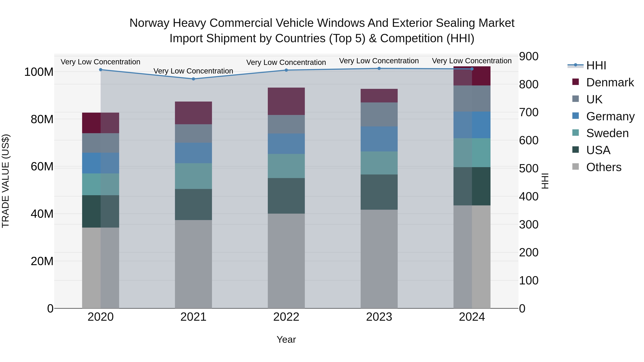Image resolution: width=644 pixels, height=362 pixels.
Task: Click the 2022 Others bar segment
Action: 286,261
